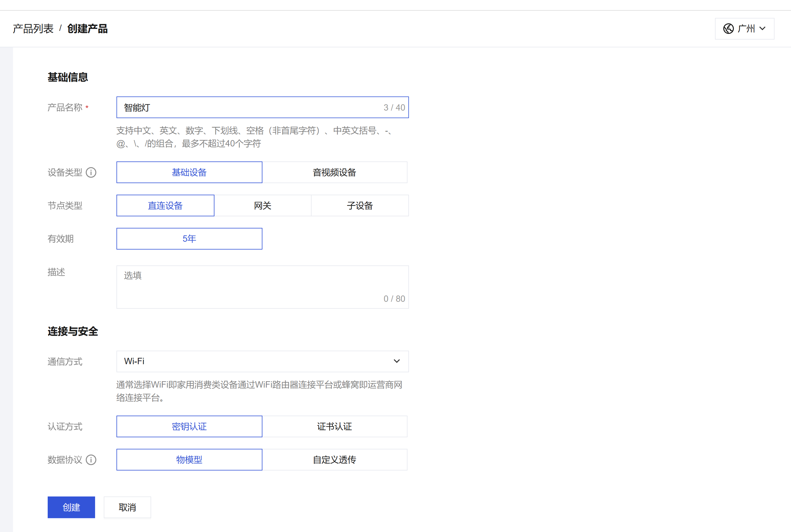Choose 网关 node type
This screenshot has height=532, width=791.
click(x=262, y=206)
